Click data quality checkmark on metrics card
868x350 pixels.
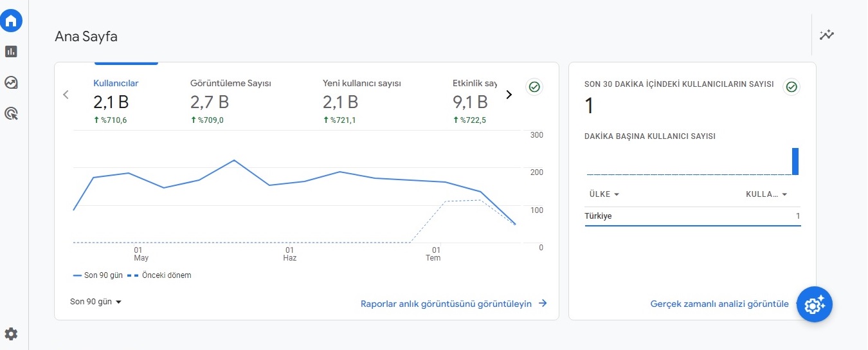[533, 87]
